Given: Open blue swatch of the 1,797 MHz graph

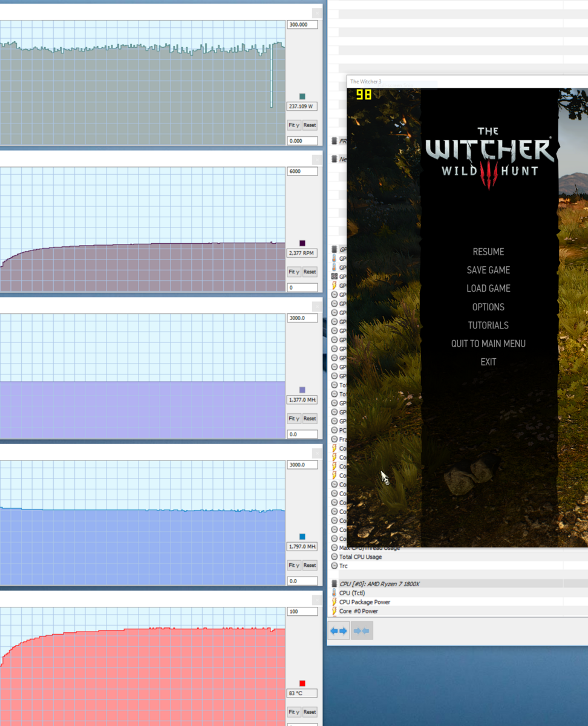Looking at the screenshot, I should point(302,537).
